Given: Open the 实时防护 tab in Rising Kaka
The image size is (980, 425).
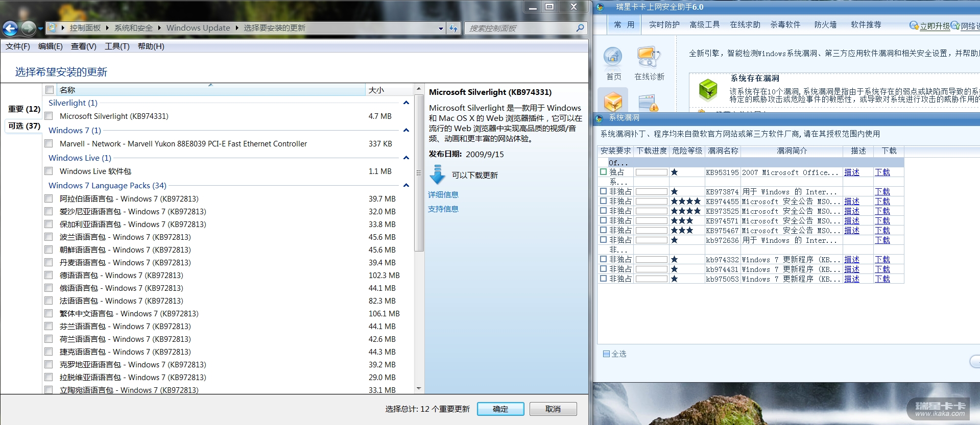Looking at the screenshot, I should [x=664, y=24].
